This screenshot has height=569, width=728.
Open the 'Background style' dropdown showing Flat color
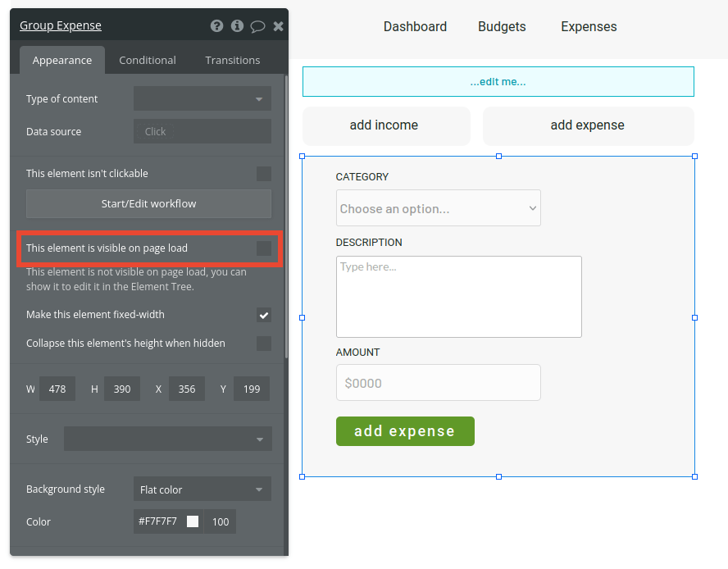pyautogui.click(x=202, y=489)
